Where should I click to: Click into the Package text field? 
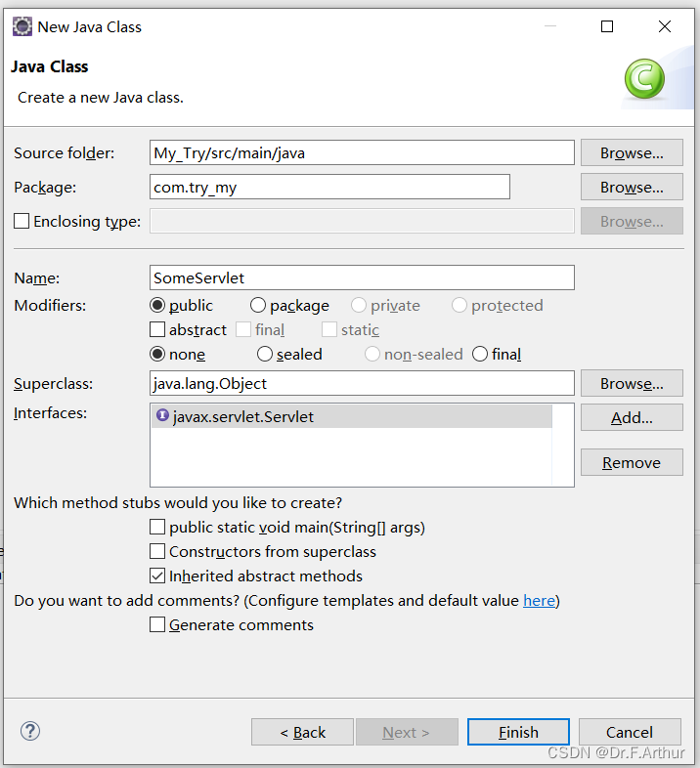[329, 187]
